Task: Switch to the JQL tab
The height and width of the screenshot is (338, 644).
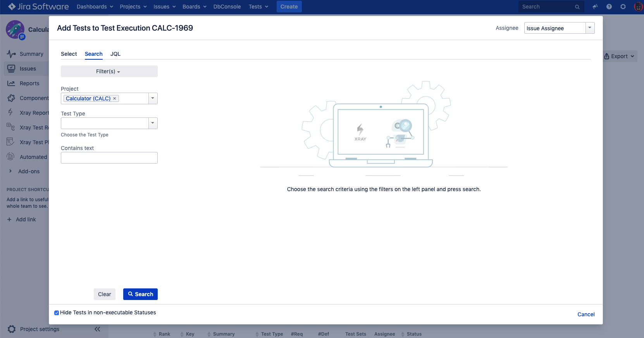Action: [x=115, y=54]
